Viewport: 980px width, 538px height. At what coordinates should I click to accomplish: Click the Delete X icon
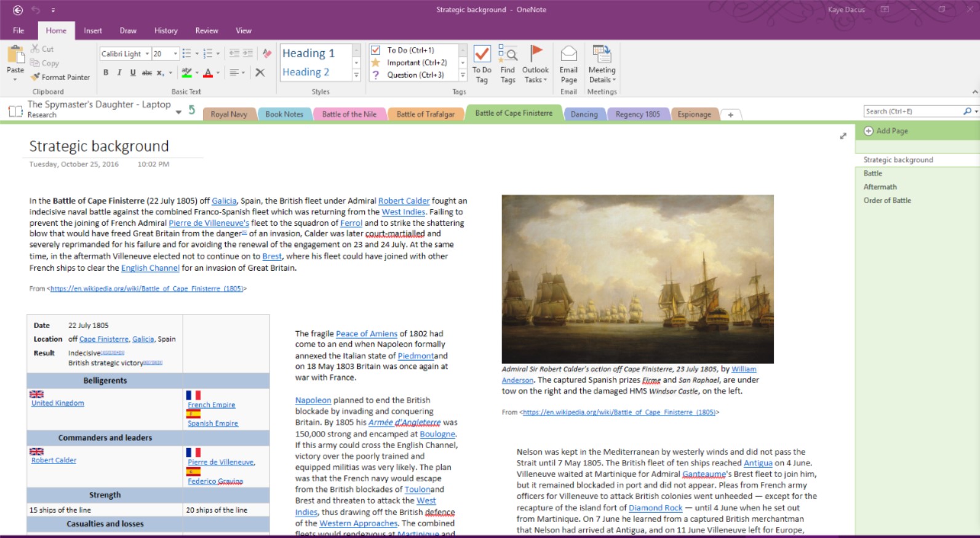pyautogui.click(x=260, y=73)
